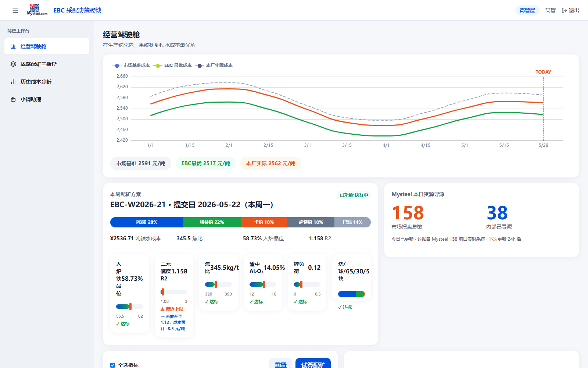
Task: Open the hamburger menu icon
Action: click(15, 10)
